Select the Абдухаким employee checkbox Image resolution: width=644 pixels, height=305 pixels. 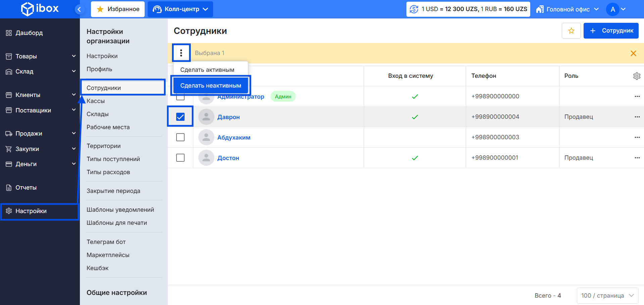coord(180,137)
